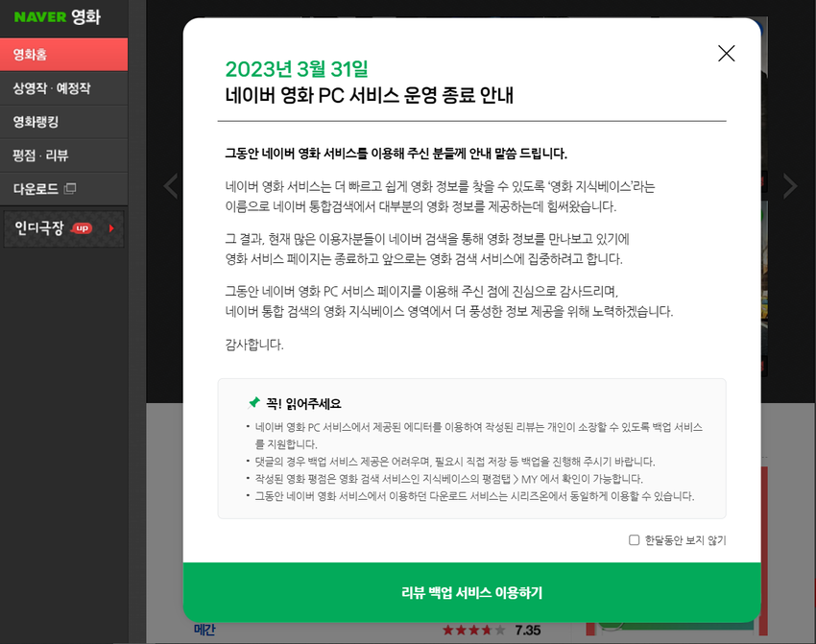
Task: Click the 다운로드 sidebar link
Action: 36,189
